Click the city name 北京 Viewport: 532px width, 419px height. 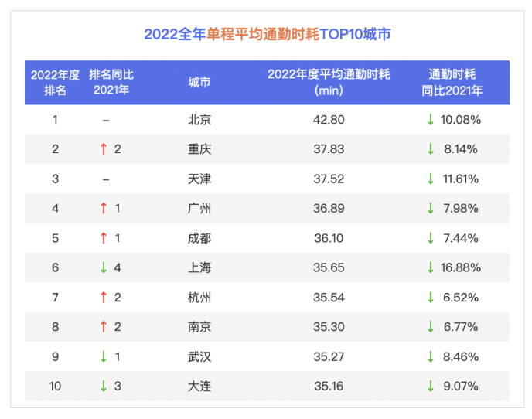pos(199,120)
